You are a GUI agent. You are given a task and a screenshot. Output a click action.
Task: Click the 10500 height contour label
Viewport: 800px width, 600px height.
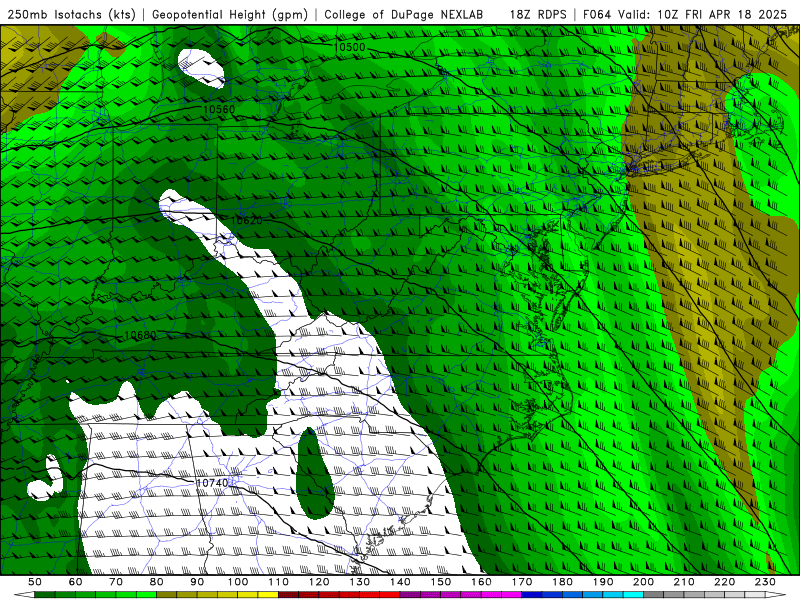tap(349, 47)
